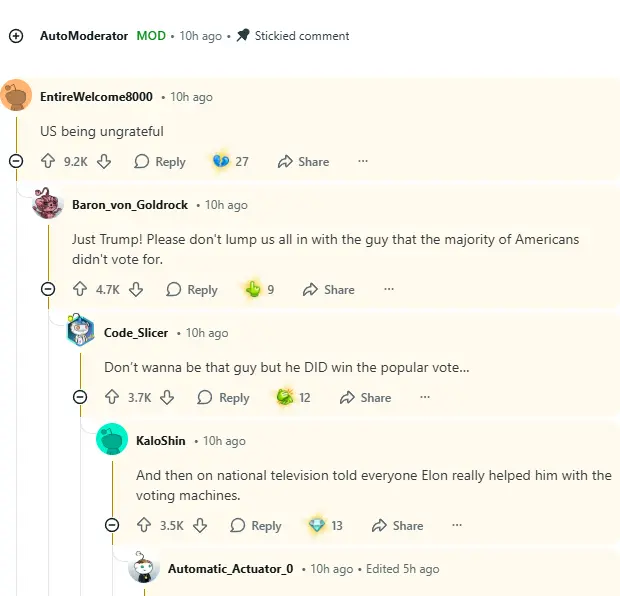Image resolution: width=620 pixels, height=596 pixels.
Task: Open Automatic_Actuator_0 user profile link
Action: tap(230, 569)
